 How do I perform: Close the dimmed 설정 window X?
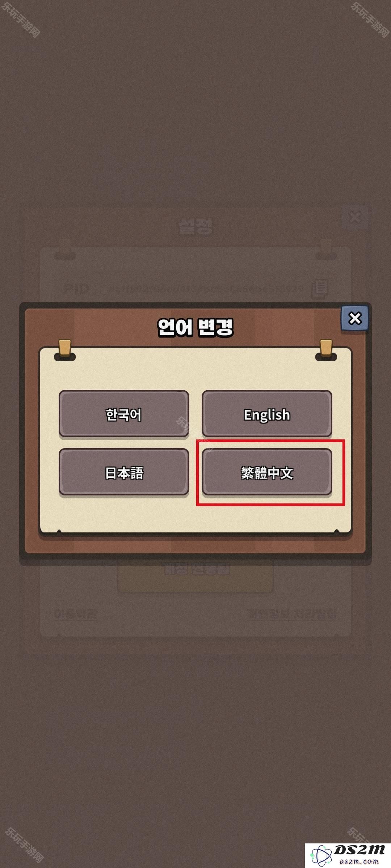pos(355,218)
